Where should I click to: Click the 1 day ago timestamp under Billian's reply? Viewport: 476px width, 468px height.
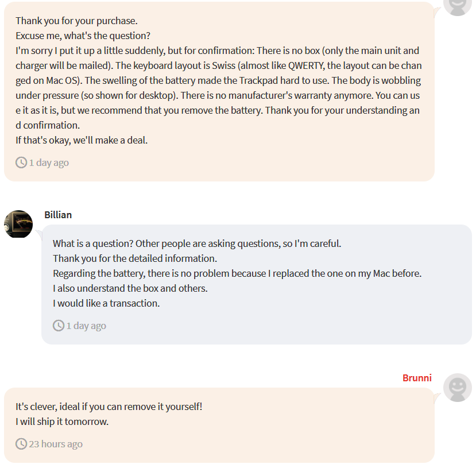point(86,326)
